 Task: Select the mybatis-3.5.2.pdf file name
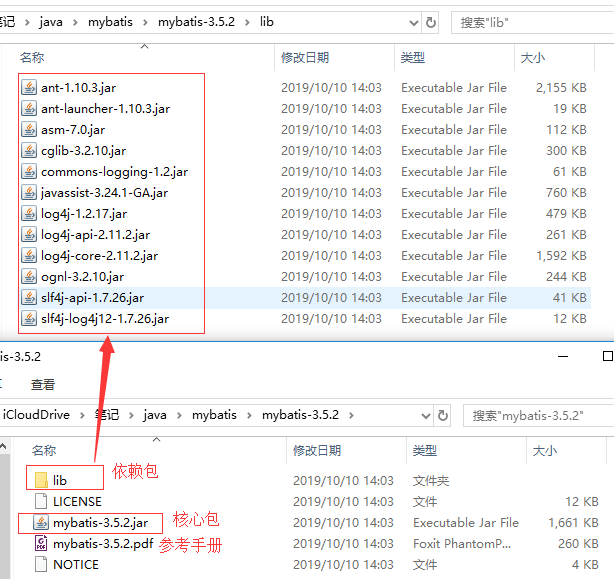[103, 543]
